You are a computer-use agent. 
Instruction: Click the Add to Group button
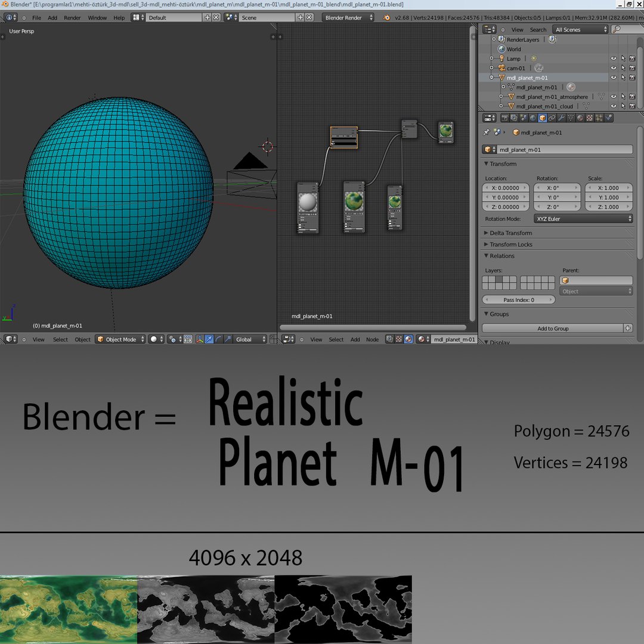coord(553,328)
